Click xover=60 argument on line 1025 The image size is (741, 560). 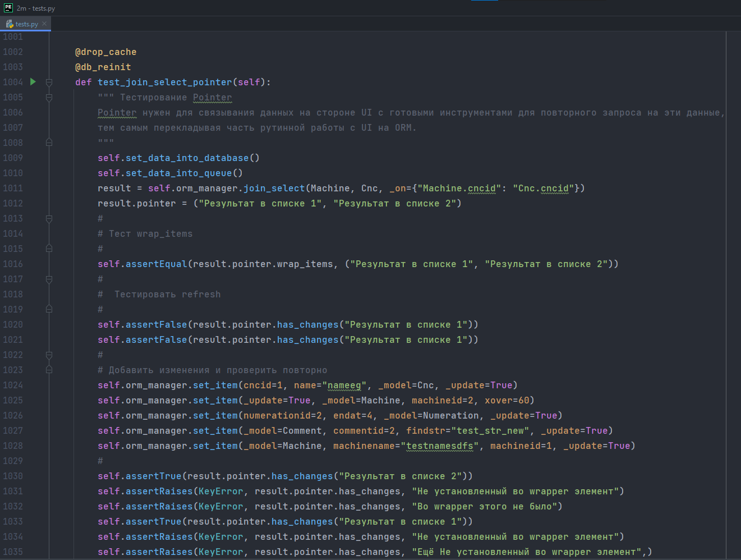point(507,401)
